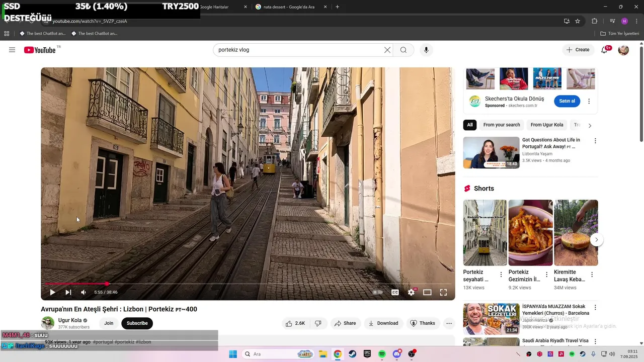
Task: Play the video
Action: point(52,292)
